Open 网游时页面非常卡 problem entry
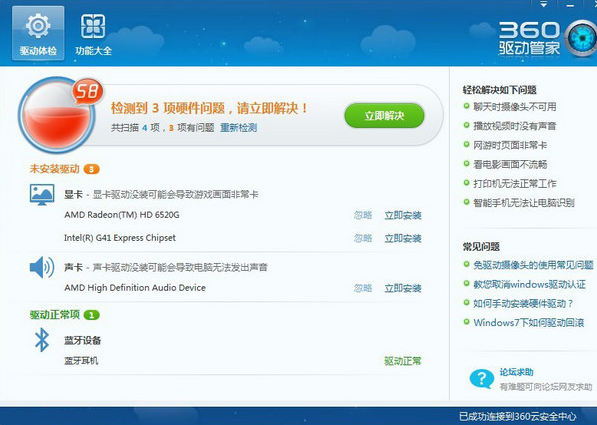The width and height of the screenshot is (597, 425). coord(510,145)
